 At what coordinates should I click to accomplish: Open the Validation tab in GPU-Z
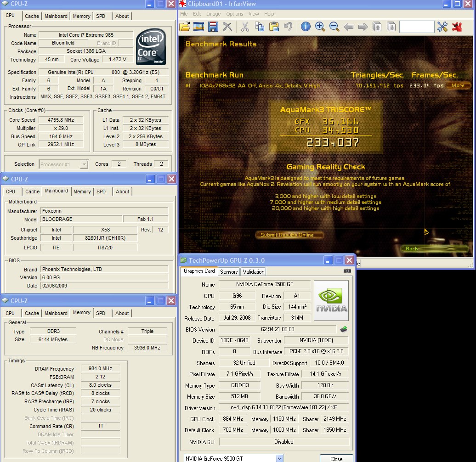click(x=254, y=272)
